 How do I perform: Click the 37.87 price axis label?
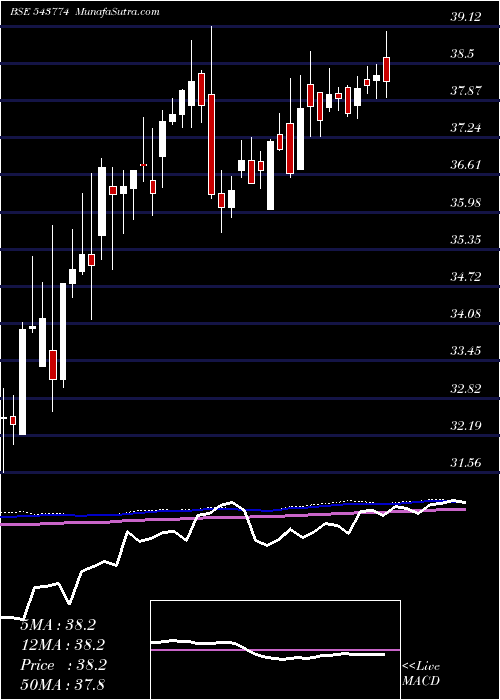467,91
